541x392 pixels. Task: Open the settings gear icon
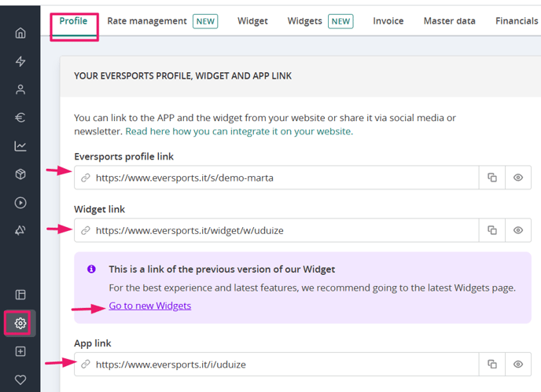(x=20, y=323)
